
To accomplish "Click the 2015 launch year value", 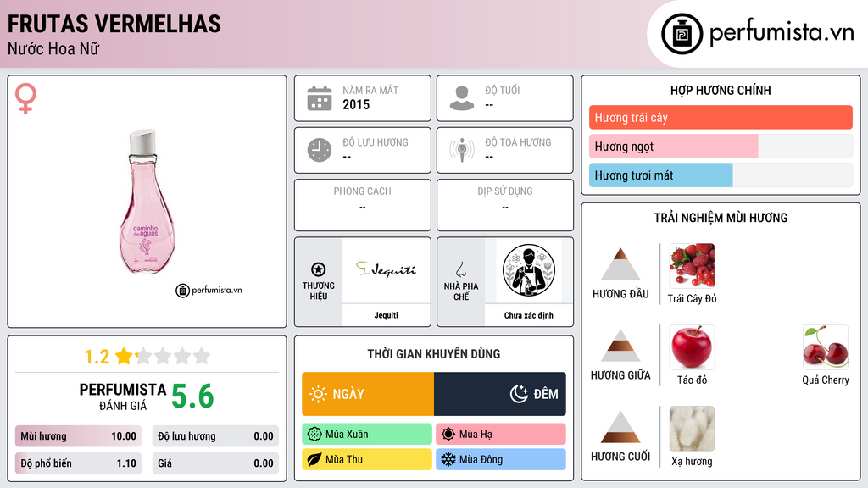I will [356, 104].
